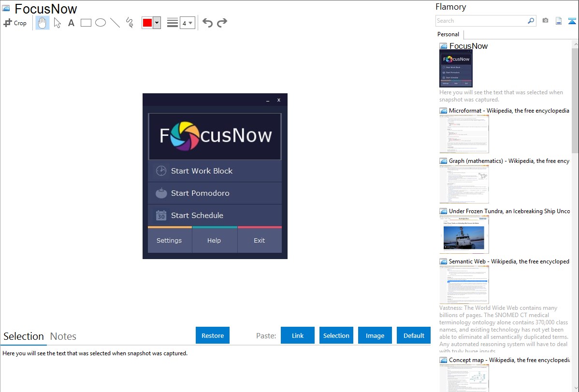Click the red color swatch
Image resolution: width=579 pixels, height=392 pixels.
(x=147, y=23)
